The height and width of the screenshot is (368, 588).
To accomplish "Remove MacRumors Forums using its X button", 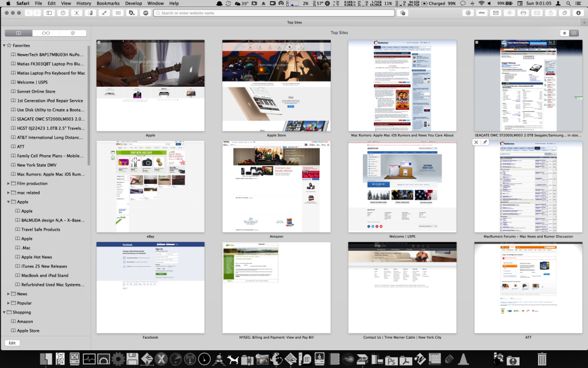I will [x=476, y=143].
